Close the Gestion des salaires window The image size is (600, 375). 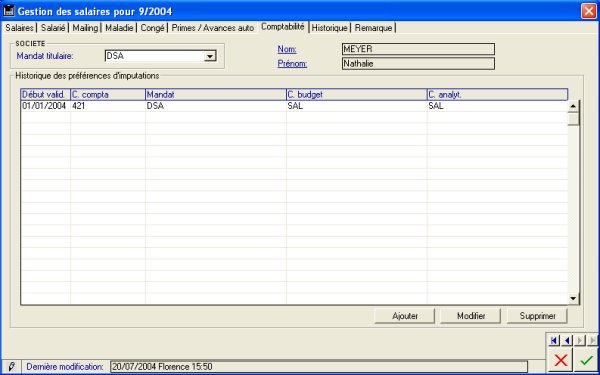[x=589, y=11]
